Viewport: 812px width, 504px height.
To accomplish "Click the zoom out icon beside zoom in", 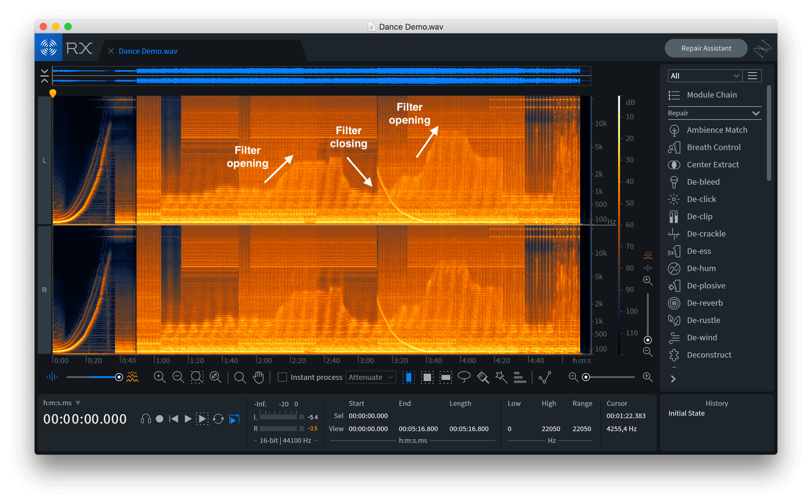I will tap(178, 377).
